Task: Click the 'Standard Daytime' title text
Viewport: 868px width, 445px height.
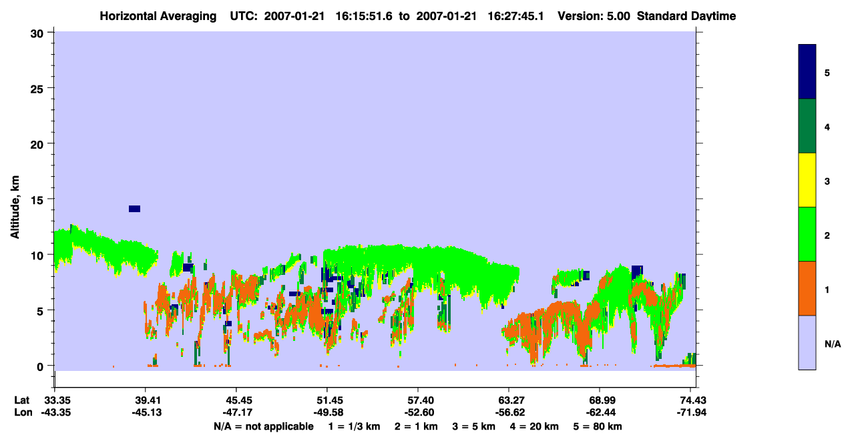Action: pyautogui.click(x=686, y=16)
